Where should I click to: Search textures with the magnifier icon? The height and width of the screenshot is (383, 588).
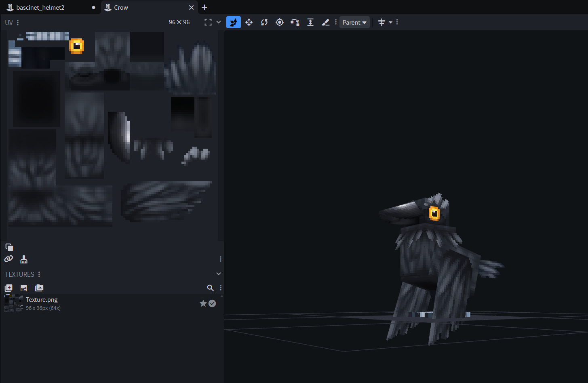pyautogui.click(x=210, y=288)
